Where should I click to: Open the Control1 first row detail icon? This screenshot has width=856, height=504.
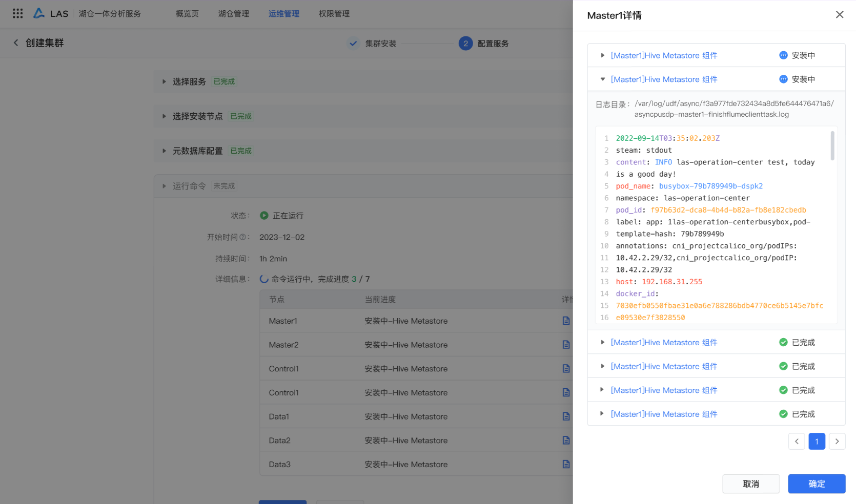566,369
